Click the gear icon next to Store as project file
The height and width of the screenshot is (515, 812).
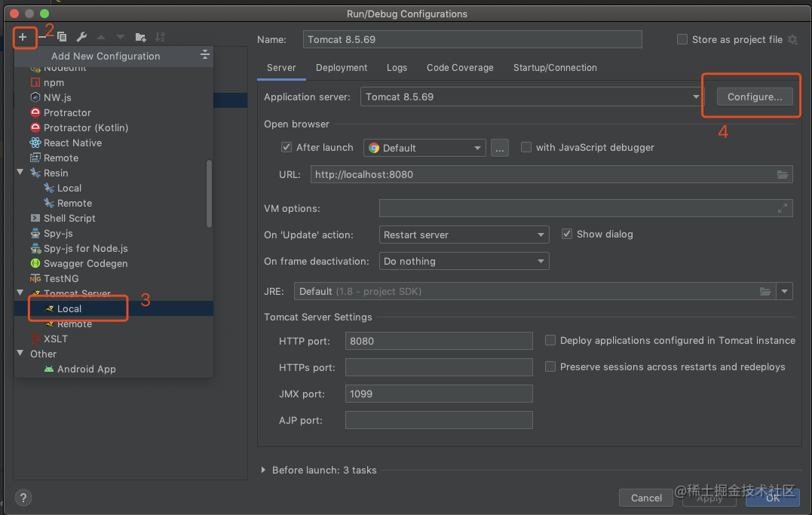click(x=792, y=39)
